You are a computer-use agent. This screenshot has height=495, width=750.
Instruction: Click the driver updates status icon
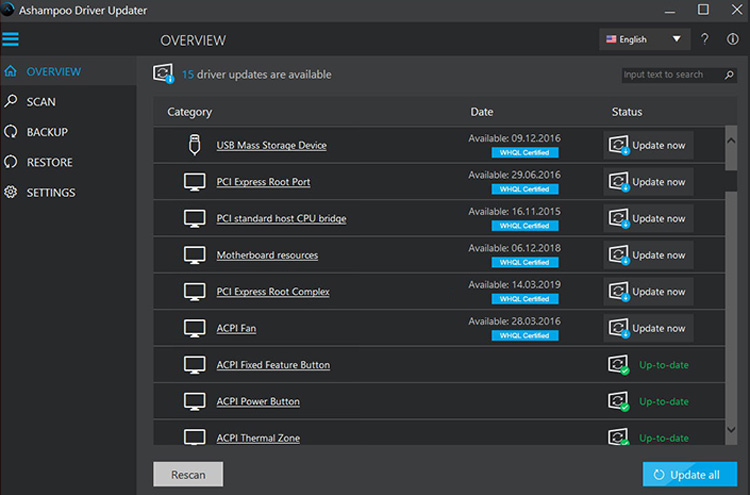[163, 74]
